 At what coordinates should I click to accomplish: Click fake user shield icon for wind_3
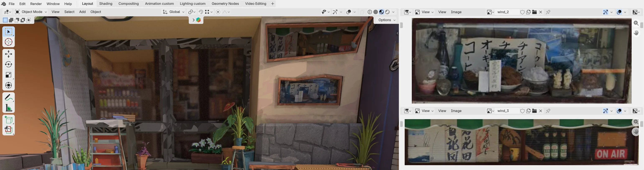(x=522, y=111)
